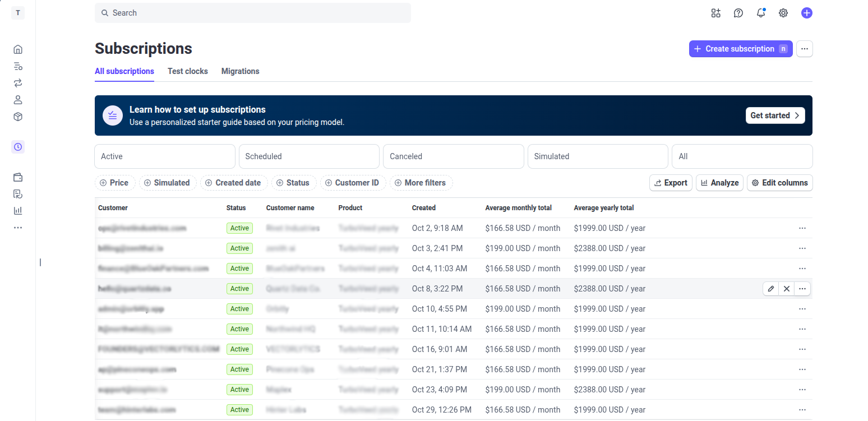The width and height of the screenshot is (868, 421).
Task: Open the Migrations tab
Action: (240, 71)
